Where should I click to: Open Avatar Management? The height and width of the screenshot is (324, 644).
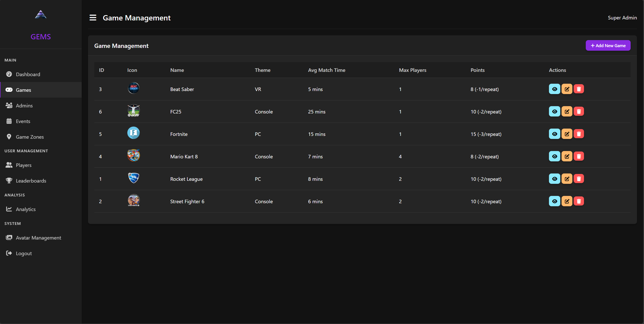38,238
